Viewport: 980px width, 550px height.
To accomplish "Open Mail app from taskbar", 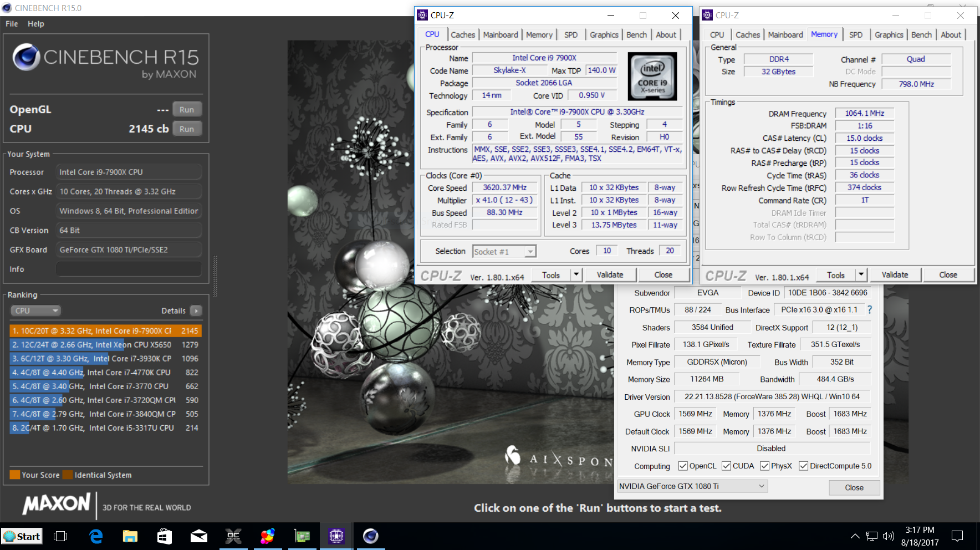I will click(x=199, y=536).
